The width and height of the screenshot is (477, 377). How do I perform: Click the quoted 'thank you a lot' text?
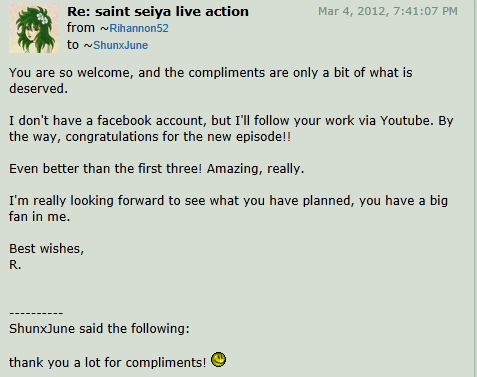point(107,362)
